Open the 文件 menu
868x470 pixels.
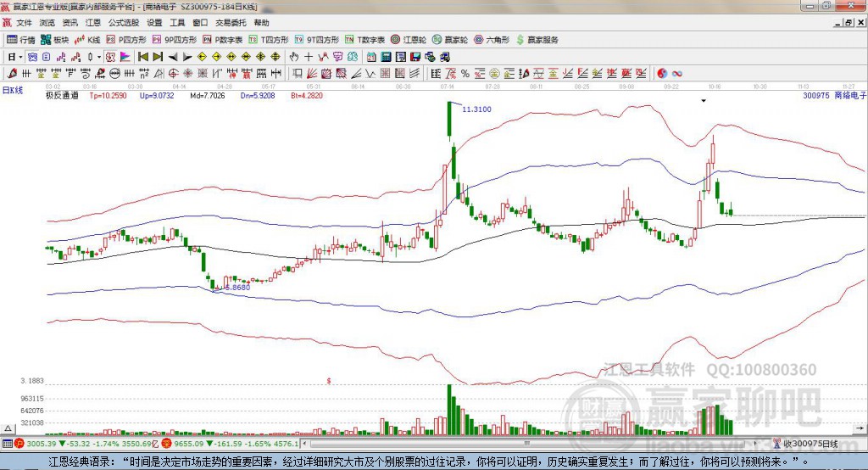24,23
